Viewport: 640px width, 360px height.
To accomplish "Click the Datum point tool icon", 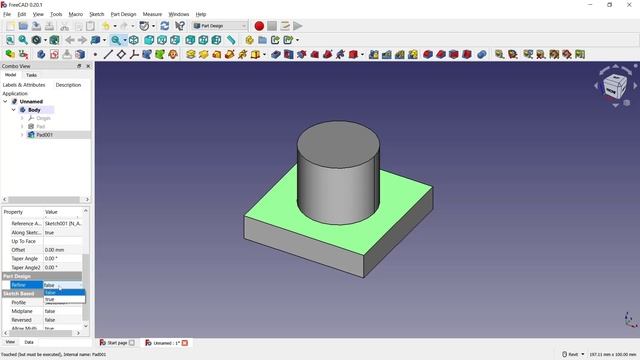I will coord(95,54).
